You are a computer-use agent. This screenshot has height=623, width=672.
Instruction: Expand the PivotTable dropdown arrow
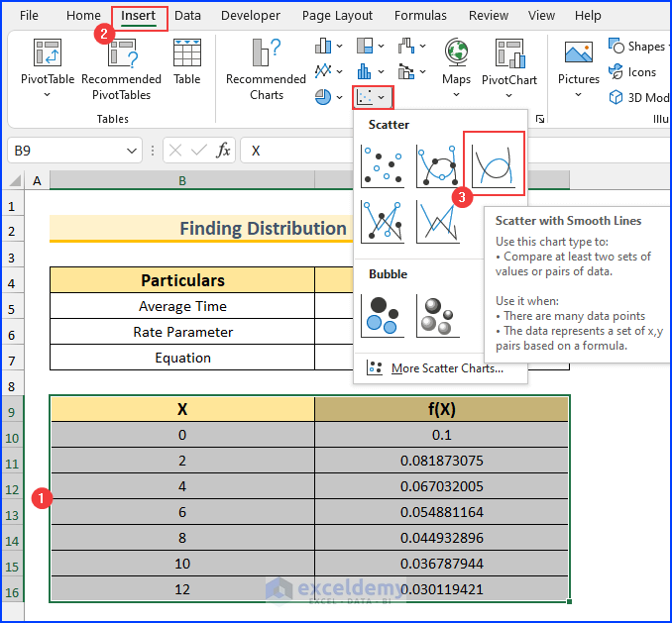[48, 95]
